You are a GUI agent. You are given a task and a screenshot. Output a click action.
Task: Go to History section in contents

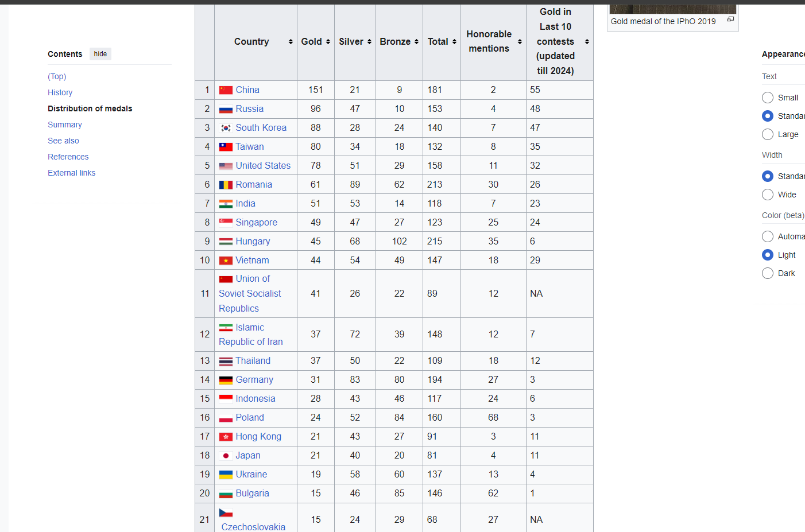[60, 92]
